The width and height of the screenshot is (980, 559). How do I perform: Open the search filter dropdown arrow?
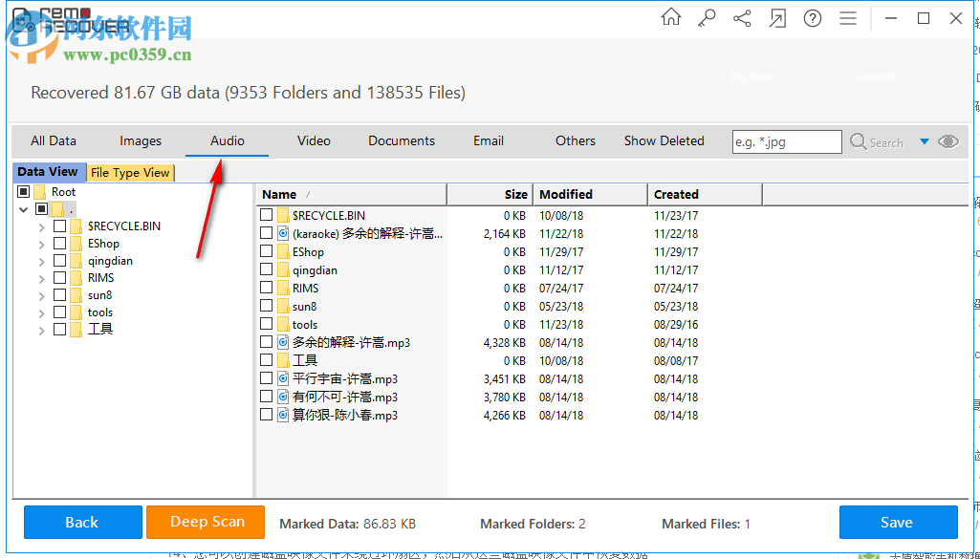tap(924, 140)
